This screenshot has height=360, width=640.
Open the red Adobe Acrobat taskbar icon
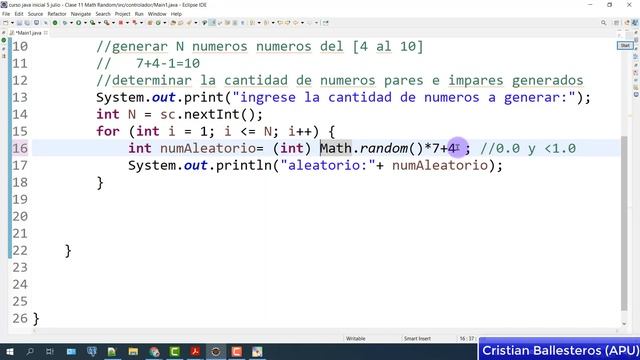[x=195, y=351]
